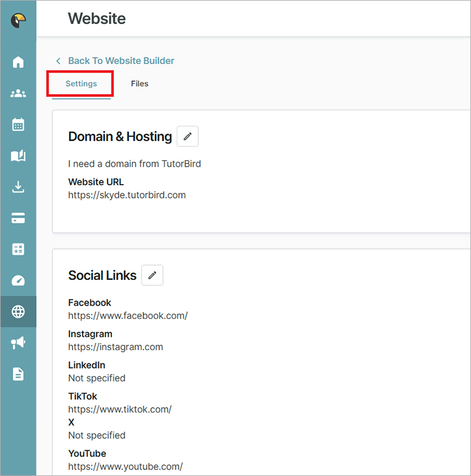Image resolution: width=471 pixels, height=476 pixels.
Task: Open the News megaphone icon
Action: [x=18, y=343]
